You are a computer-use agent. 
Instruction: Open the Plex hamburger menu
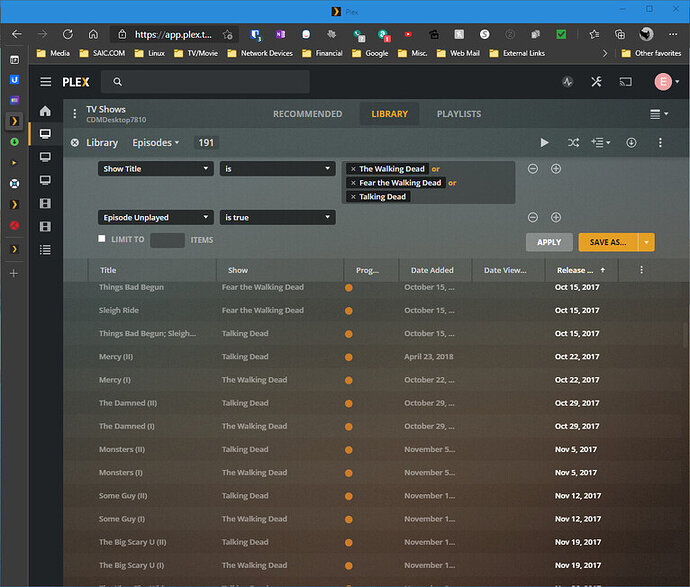pyautogui.click(x=46, y=82)
